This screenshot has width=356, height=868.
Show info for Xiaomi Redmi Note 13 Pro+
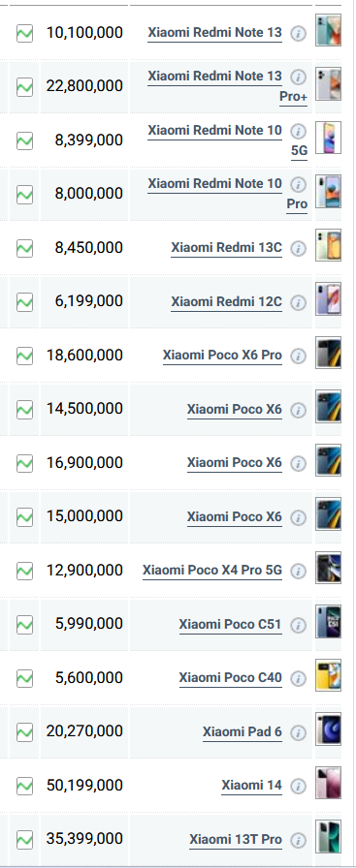(299, 77)
